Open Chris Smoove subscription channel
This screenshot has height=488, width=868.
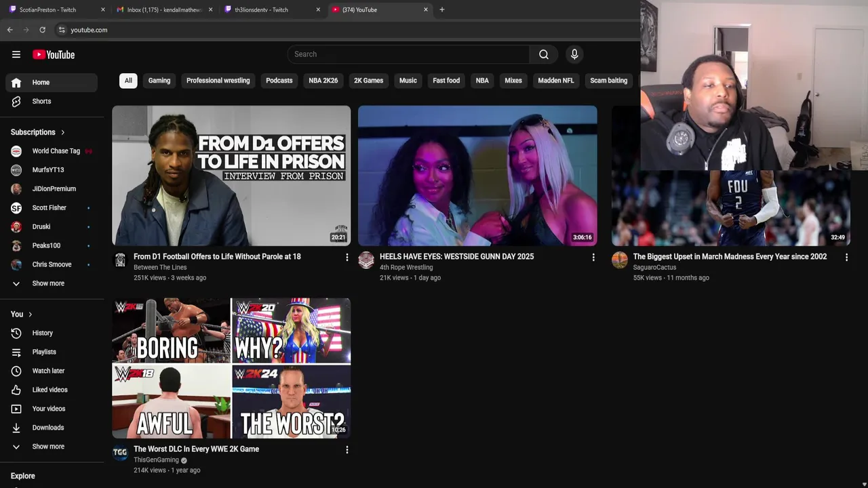[52, 264]
